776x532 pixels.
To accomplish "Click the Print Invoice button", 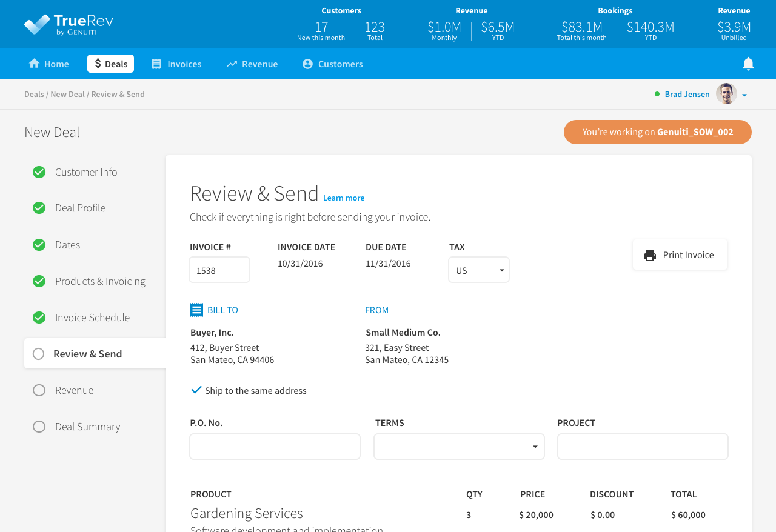I will 680,254.
